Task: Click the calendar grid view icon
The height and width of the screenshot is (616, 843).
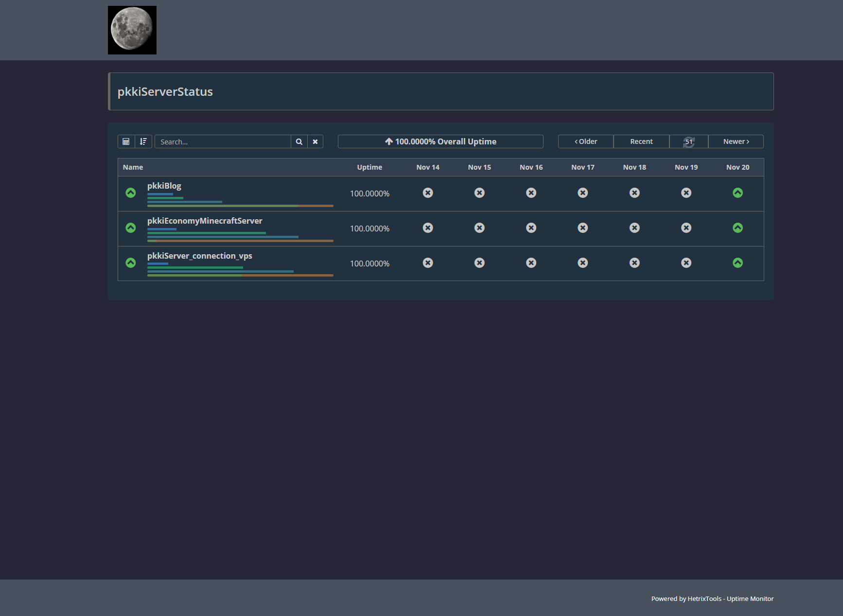Action: [x=126, y=141]
